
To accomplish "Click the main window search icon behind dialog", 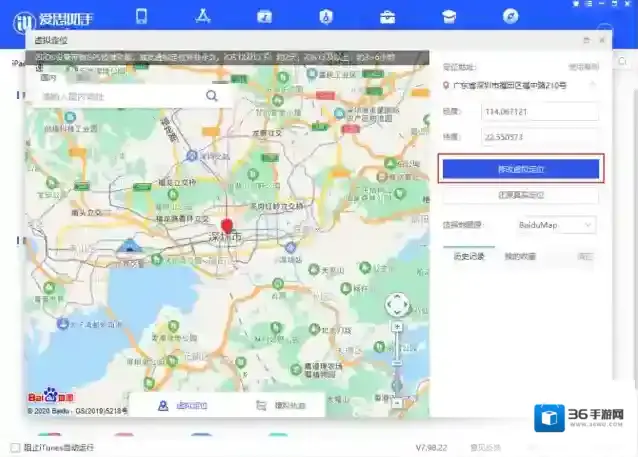I will 623,62.
